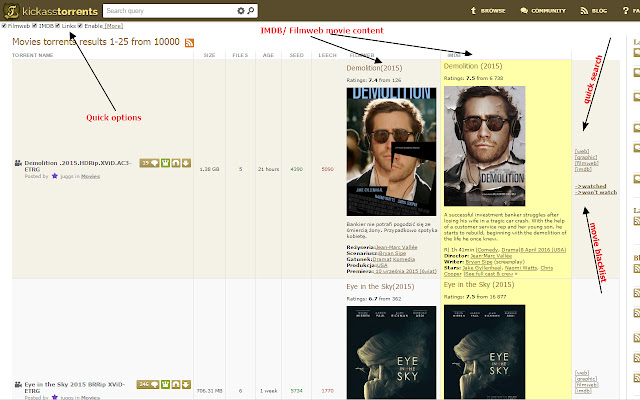Open director Jean-Marc Vallée IMDB link
The image size is (640, 400).
coord(491,256)
